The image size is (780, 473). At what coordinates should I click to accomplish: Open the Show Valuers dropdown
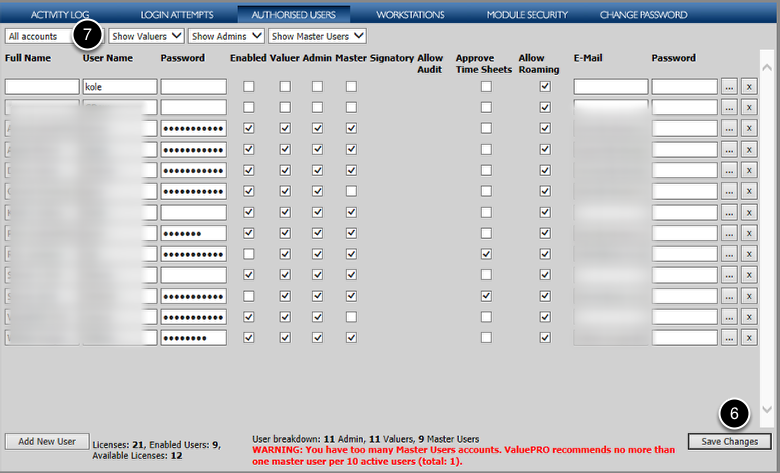pyautogui.click(x=146, y=36)
